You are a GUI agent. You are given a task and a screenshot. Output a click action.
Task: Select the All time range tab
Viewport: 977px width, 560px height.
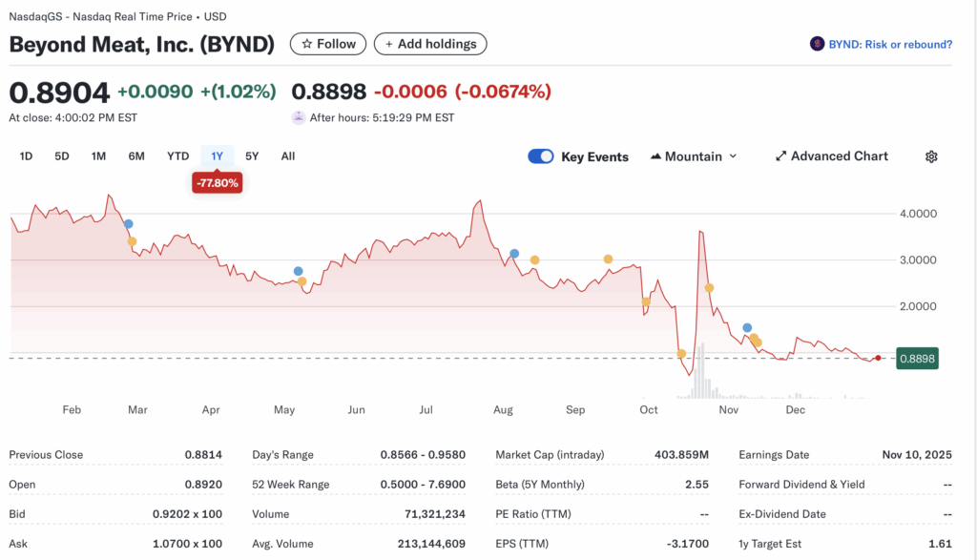click(x=287, y=156)
